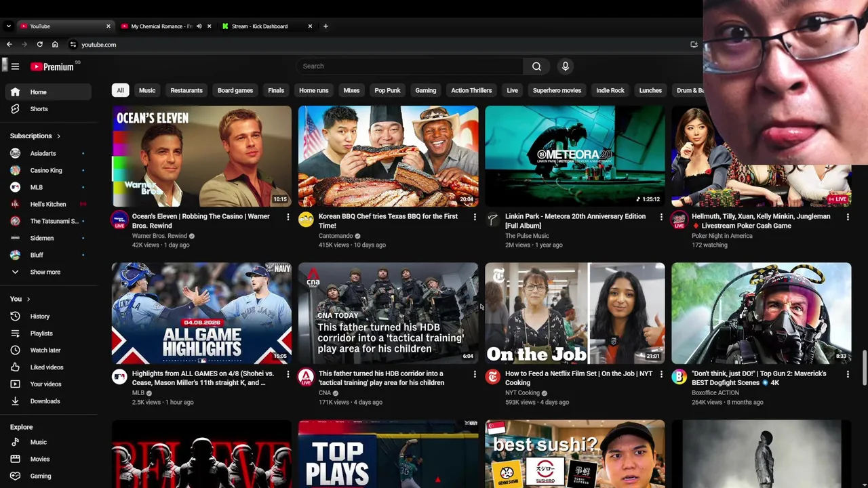Select the All filter chip

click(x=120, y=90)
